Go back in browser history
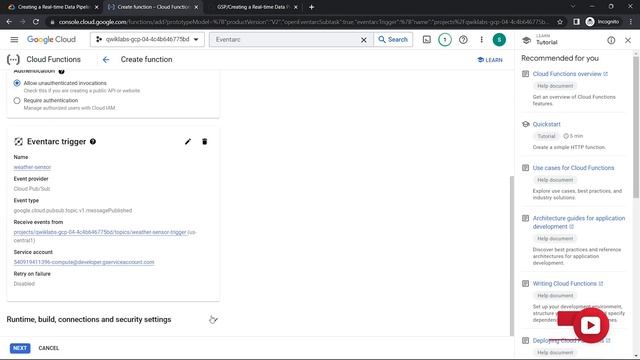The image size is (640, 360). (9, 22)
